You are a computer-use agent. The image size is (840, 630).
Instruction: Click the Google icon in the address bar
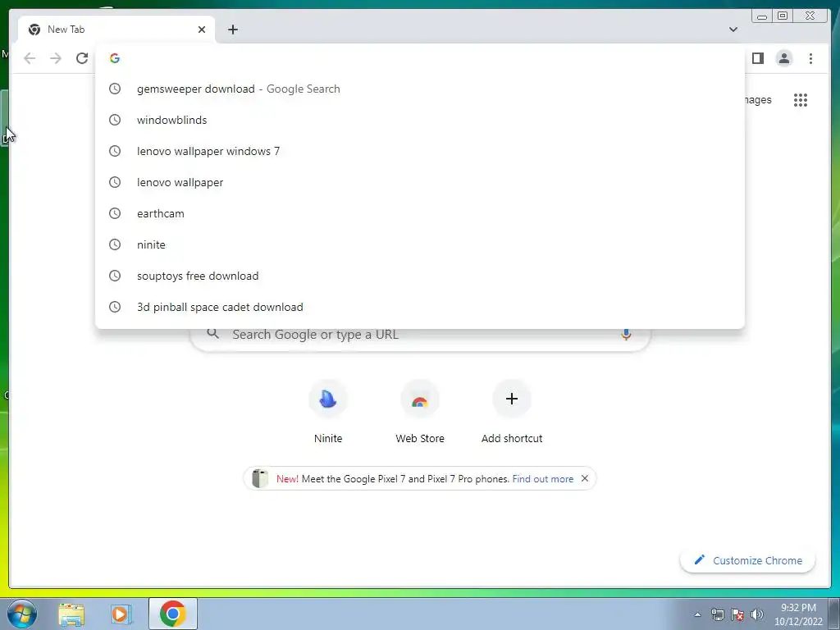(x=115, y=58)
